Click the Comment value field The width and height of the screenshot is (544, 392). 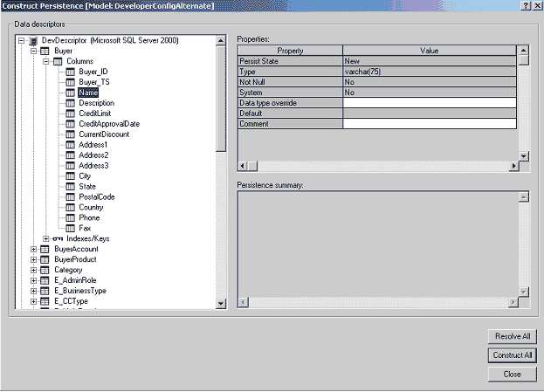pyautogui.click(x=429, y=124)
